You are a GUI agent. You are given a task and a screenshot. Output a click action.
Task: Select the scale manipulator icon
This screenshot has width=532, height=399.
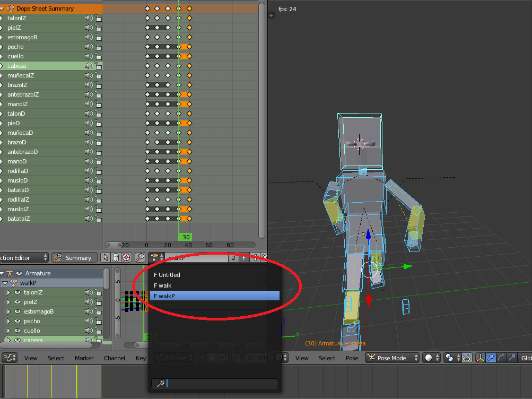[x=512, y=358]
